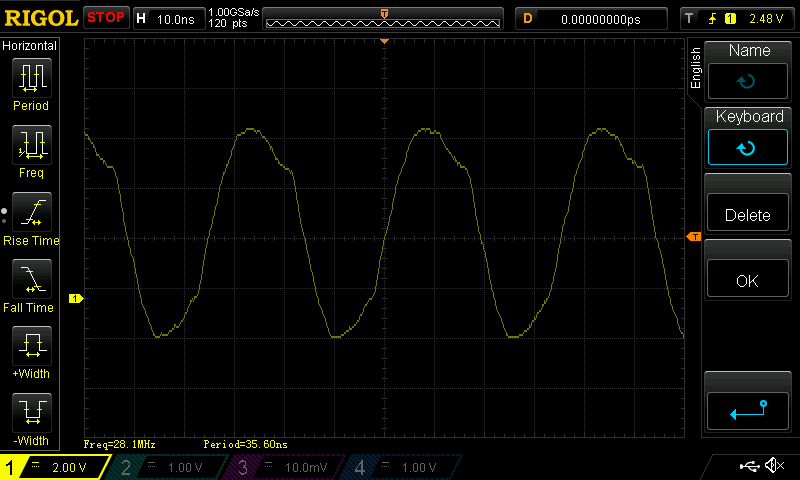Open the Horizontal measurement menu header
Image resolution: width=800 pixels, height=480 pixels.
click(x=30, y=46)
